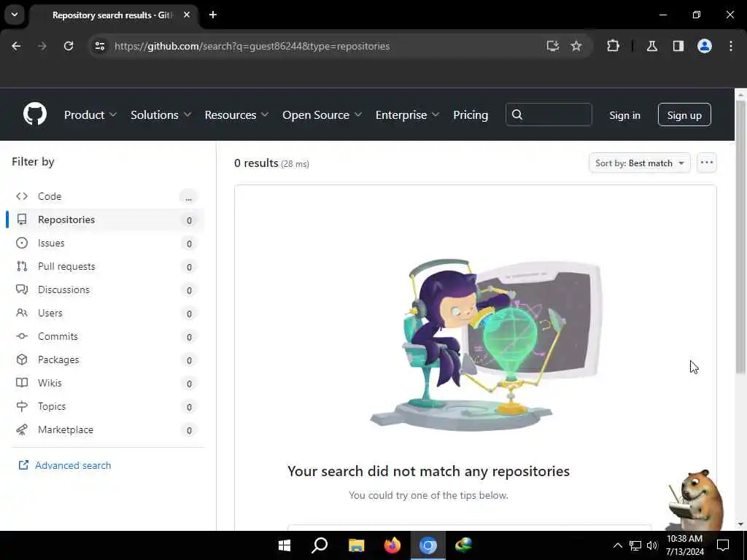Open the three-dot options beside sort
This screenshot has height=560, width=747.
(706, 163)
